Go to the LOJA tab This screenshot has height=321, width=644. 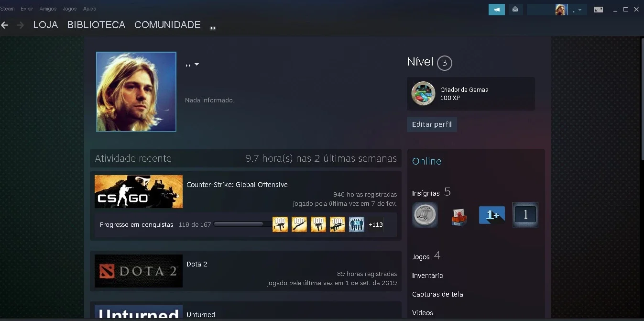click(45, 25)
